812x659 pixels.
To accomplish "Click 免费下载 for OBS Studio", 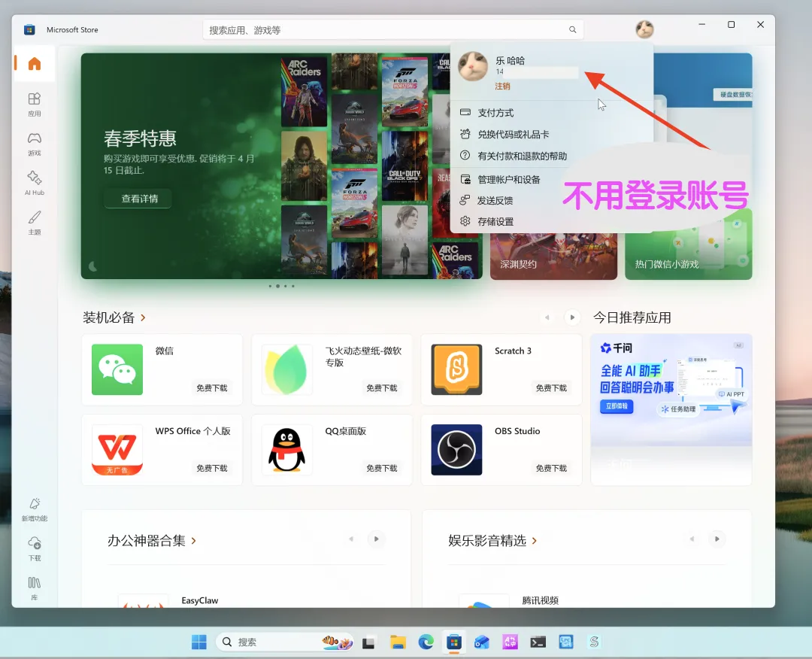I will (551, 468).
